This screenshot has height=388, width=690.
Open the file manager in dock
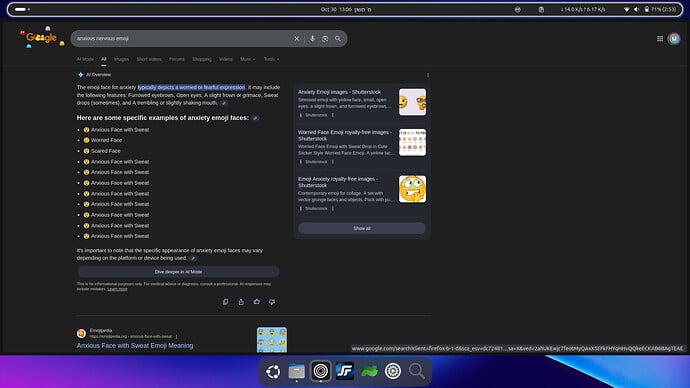click(297, 371)
